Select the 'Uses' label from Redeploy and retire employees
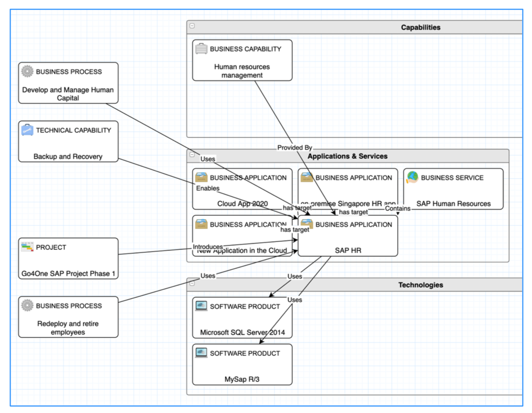Image resolution: width=532 pixels, height=413 pixels. pyautogui.click(x=208, y=276)
